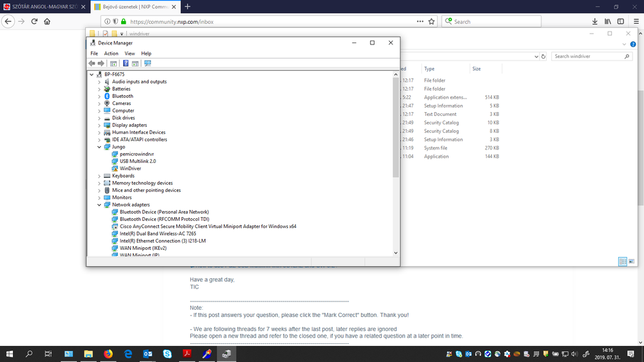Open Firefox downloads panel
This screenshot has width=644, height=362.
594,21
